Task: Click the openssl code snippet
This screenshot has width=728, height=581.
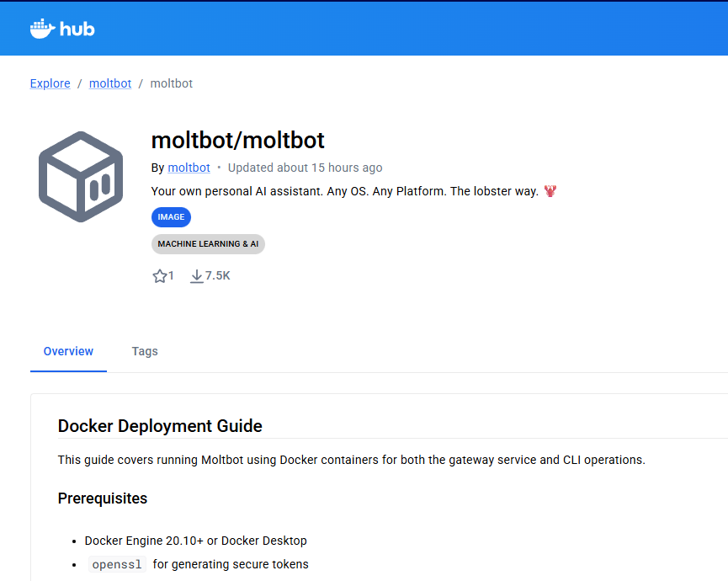Action: (x=117, y=564)
